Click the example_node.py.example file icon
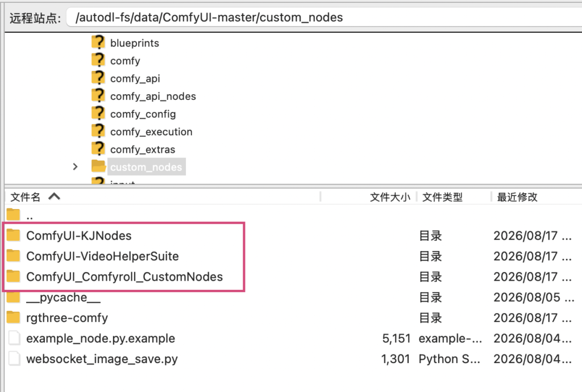Screen dimensions: 582x392 14,338
